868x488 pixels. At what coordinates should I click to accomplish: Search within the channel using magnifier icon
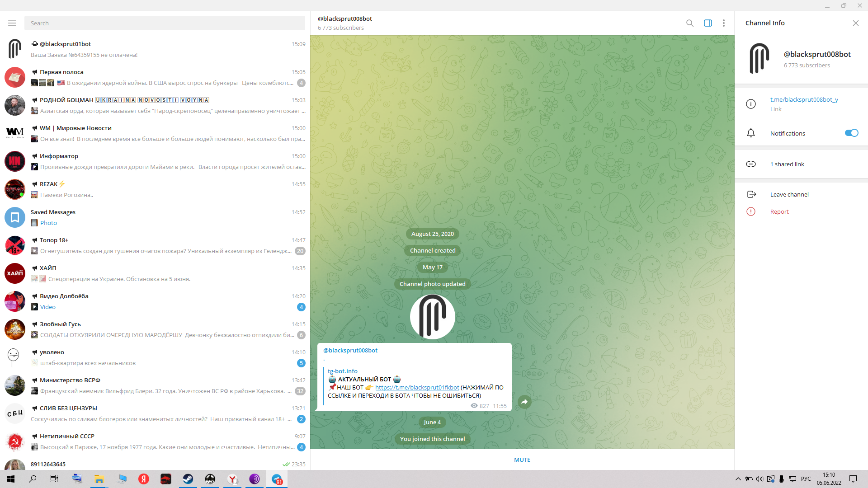tap(690, 23)
